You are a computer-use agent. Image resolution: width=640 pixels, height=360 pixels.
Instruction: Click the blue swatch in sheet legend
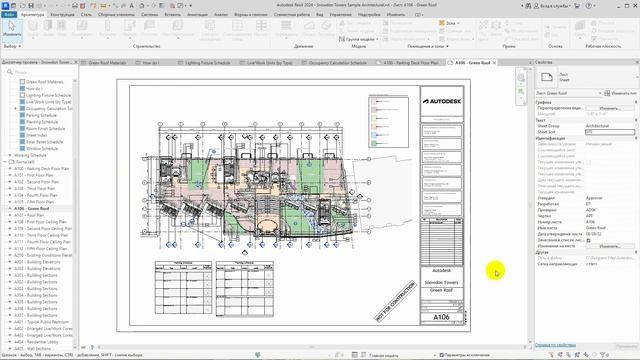tap(373, 135)
